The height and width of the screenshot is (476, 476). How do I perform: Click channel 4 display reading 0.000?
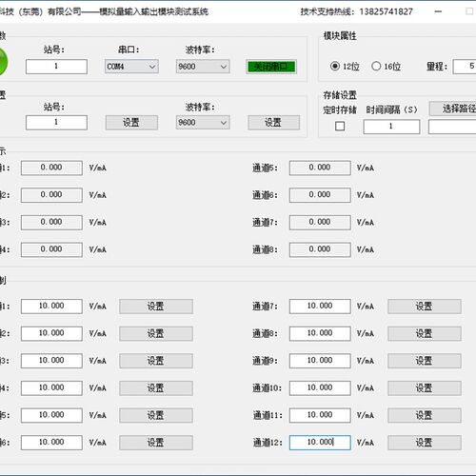51,249
